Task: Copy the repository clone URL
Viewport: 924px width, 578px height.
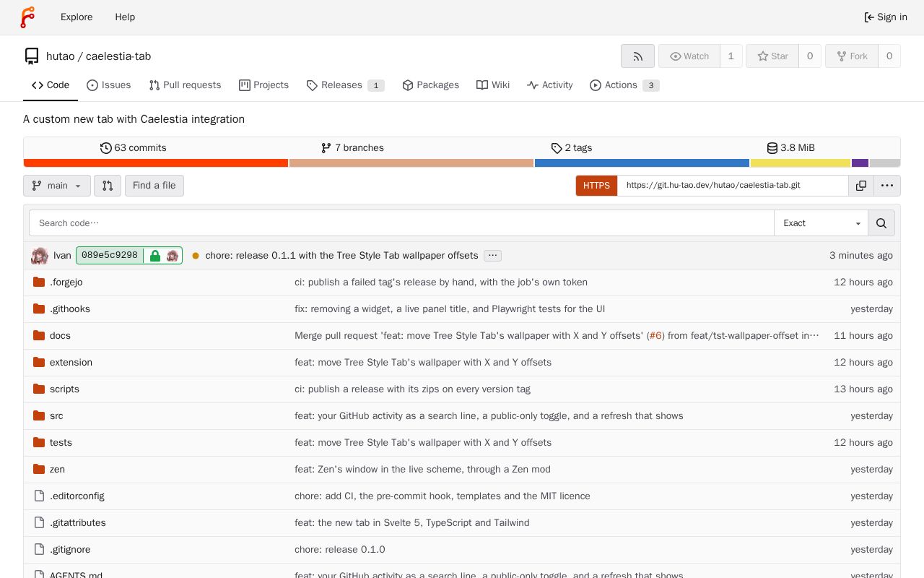Action: coord(861,186)
